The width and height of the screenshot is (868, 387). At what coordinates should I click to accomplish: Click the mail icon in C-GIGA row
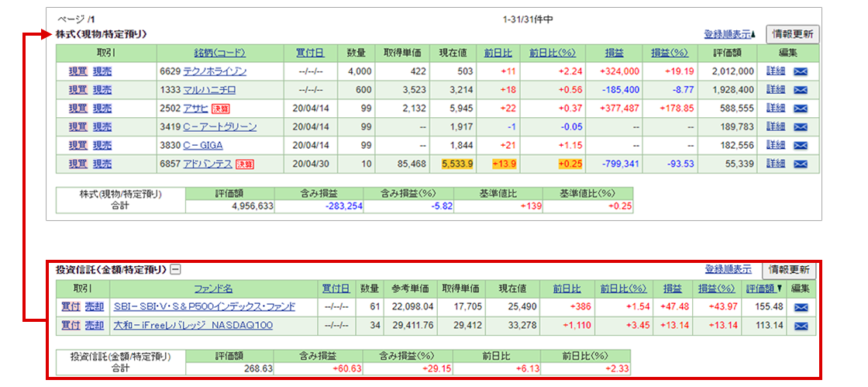(x=801, y=146)
